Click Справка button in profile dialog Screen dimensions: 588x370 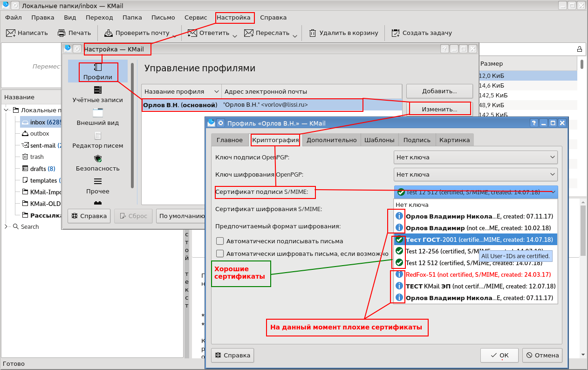coord(232,355)
